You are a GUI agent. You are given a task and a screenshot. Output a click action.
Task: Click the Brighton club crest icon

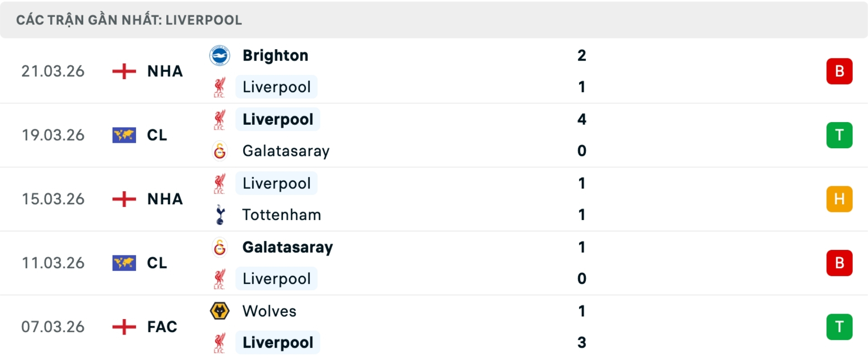click(220, 56)
